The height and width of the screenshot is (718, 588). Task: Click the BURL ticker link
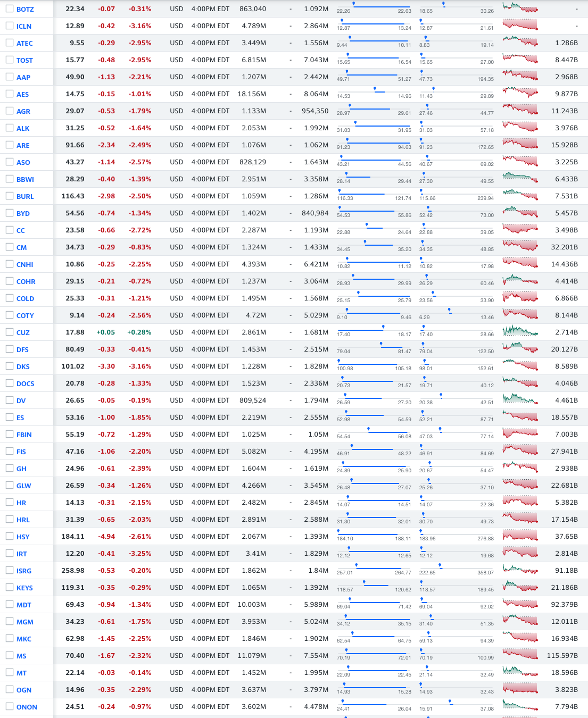25,197
